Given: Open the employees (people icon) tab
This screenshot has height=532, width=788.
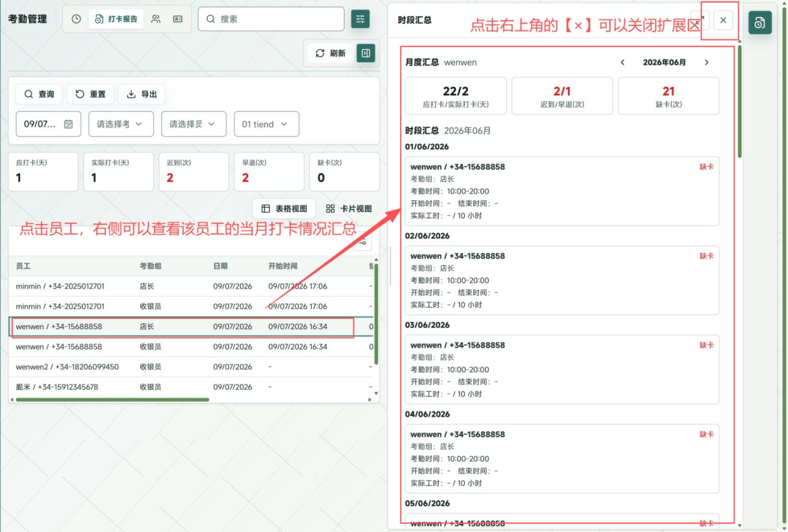Looking at the screenshot, I should pos(156,19).
